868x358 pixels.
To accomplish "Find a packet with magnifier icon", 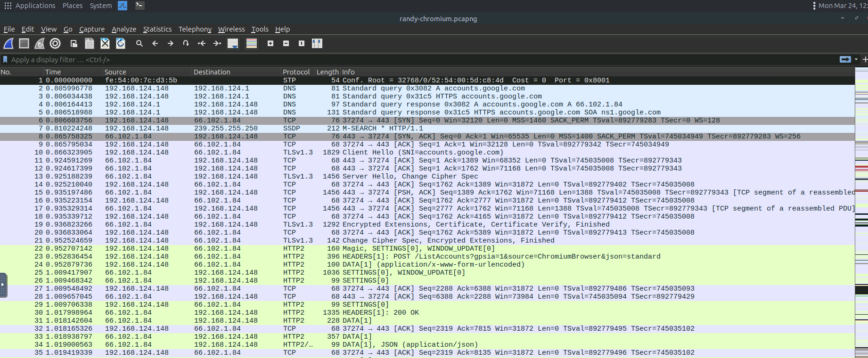I will (x=139, y=43).
